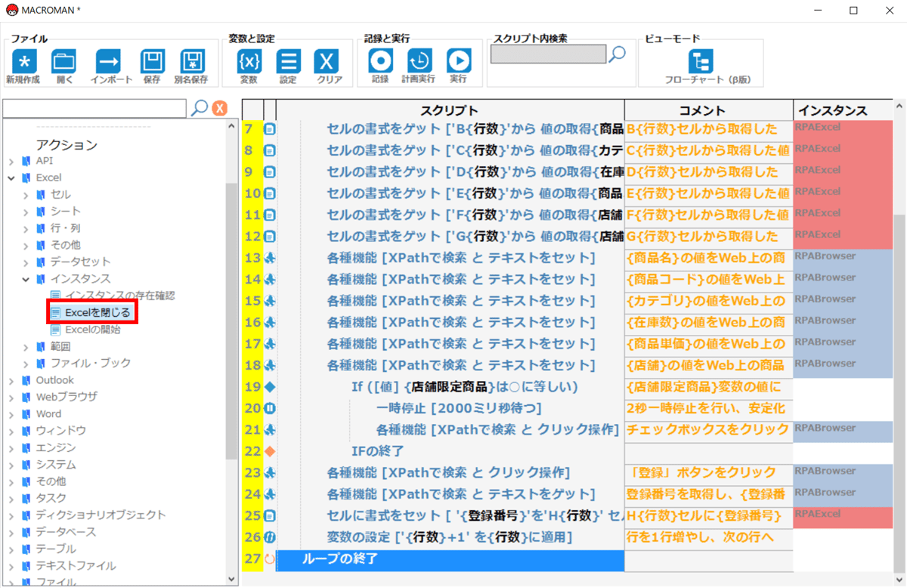Expand the 行・列 folder
The width and height of the screenshot is (907, 588).
pos(26,228)
